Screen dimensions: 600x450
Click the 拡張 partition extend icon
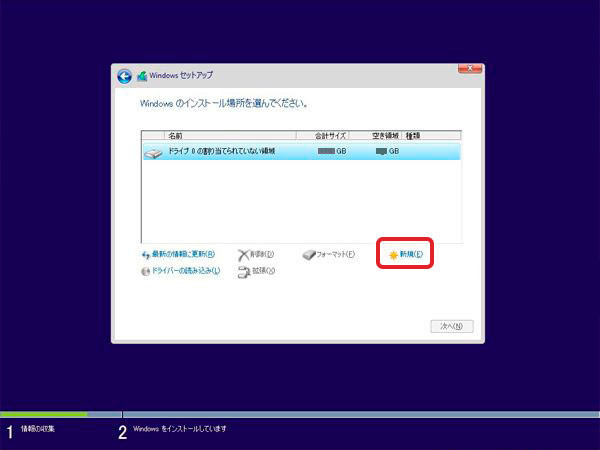coord(243,272)
